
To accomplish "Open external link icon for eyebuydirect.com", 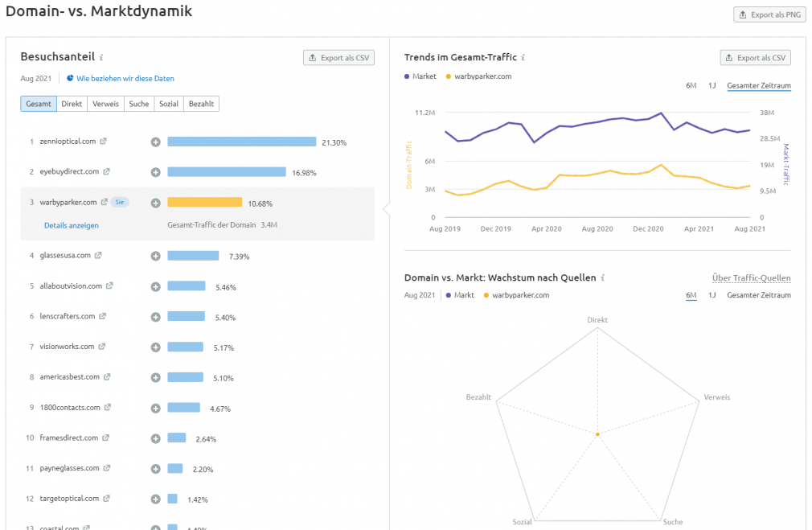I will pos(106,171).
